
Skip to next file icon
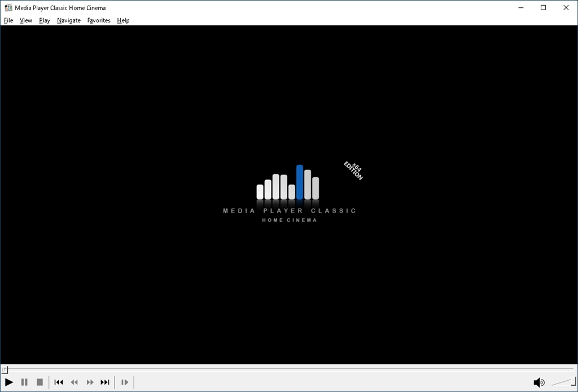(x=105, y=382)
